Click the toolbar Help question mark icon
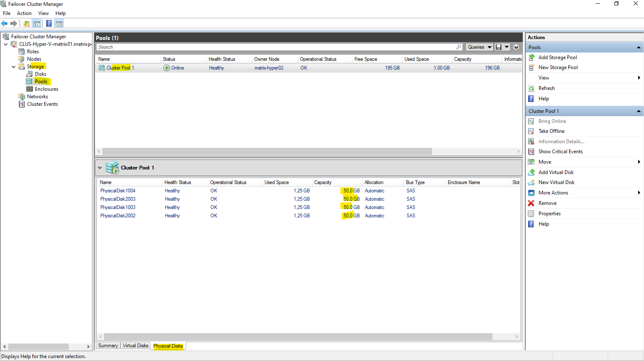644x361 pixels. (49, 24)
